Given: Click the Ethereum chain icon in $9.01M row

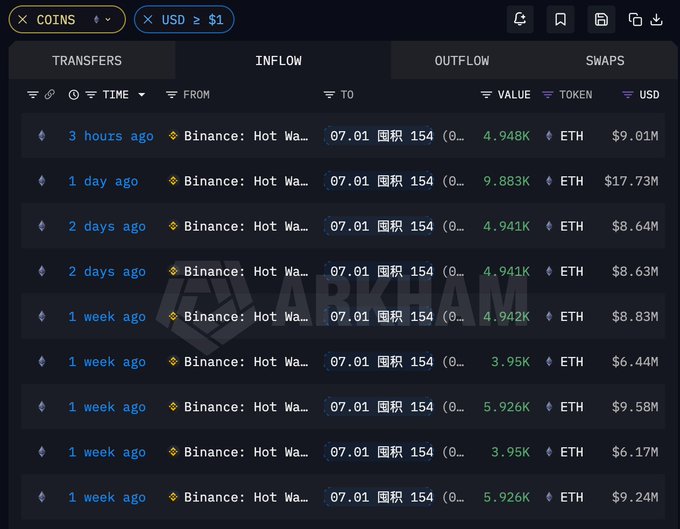Looking at the screenshot, I should pos(42,136).
